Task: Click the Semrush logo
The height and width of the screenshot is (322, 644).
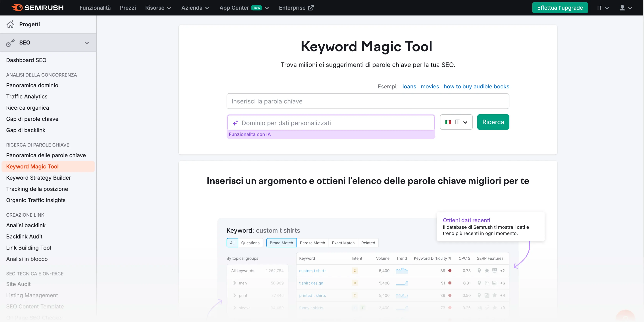Action: (37, 8)
